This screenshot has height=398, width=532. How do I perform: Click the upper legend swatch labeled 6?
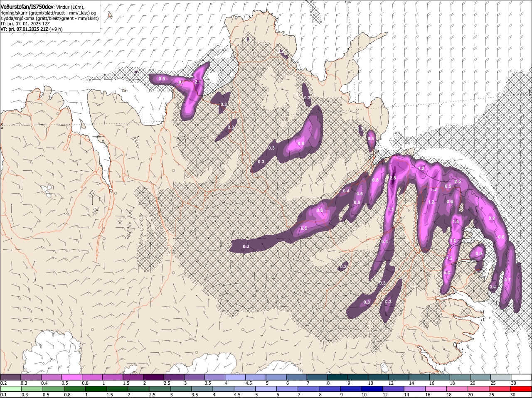tap(296, 377)
